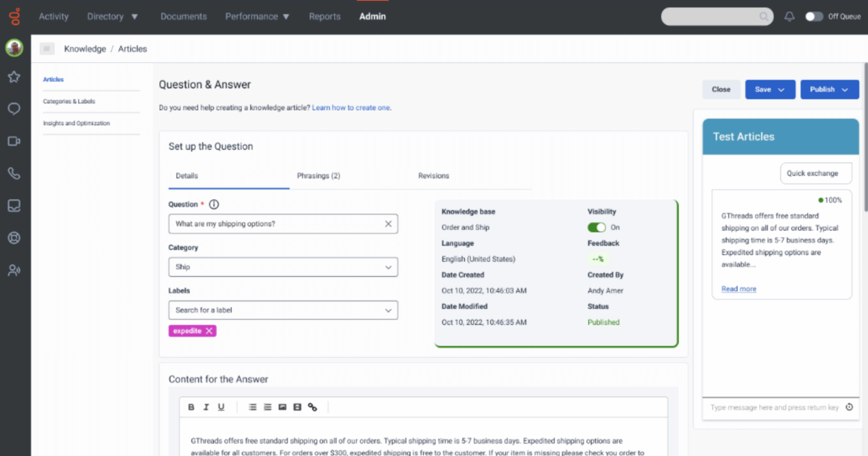
Task: Toggle the left navigation panel button
Action: [x=47, y=49]
